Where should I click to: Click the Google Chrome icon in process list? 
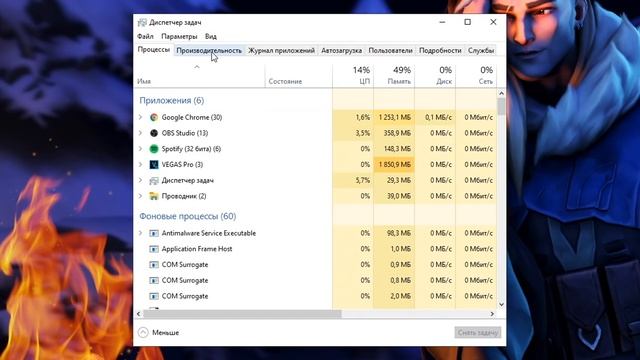pos(154,118)
